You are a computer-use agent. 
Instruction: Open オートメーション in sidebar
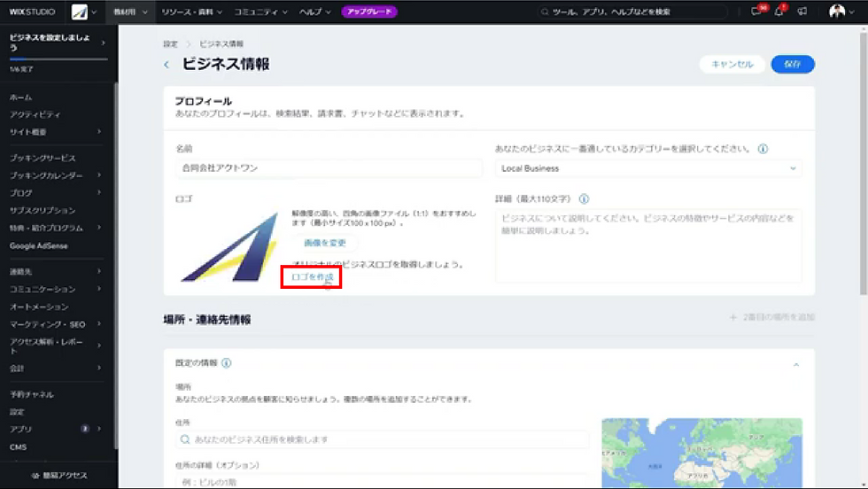point(39,307)
